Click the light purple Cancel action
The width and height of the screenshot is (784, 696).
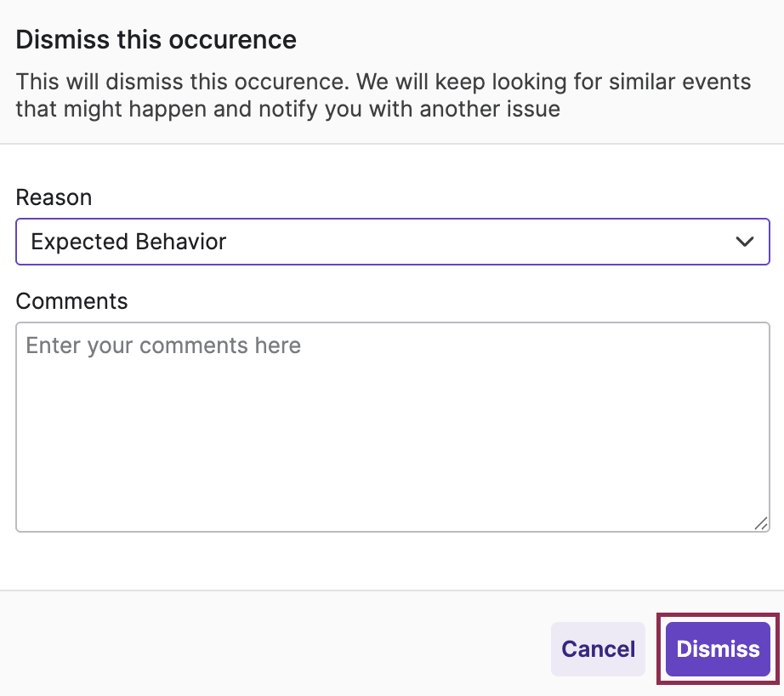coord(598,648)
